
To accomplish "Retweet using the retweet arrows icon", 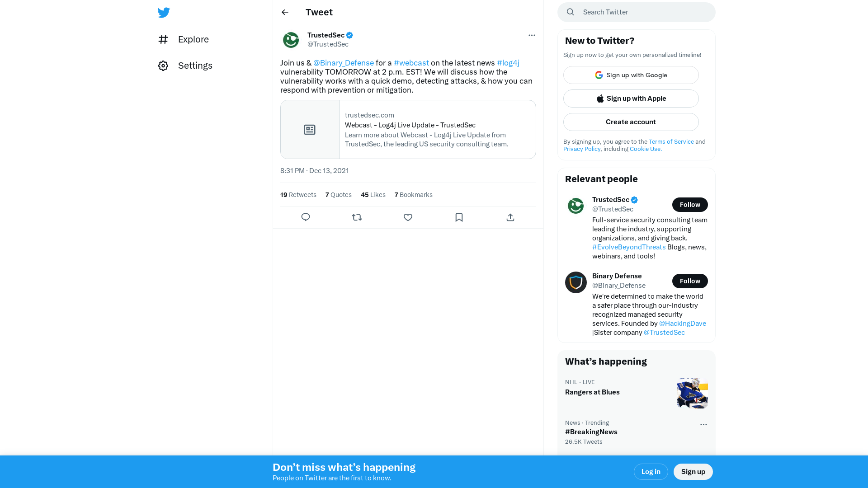I will pyautogui.click(x=357, y=217).
